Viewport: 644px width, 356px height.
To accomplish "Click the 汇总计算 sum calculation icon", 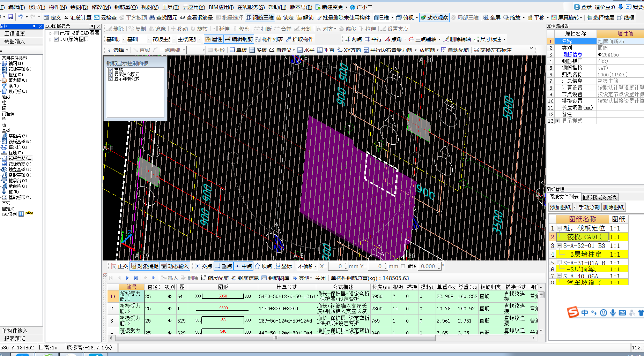I will 77,17.
